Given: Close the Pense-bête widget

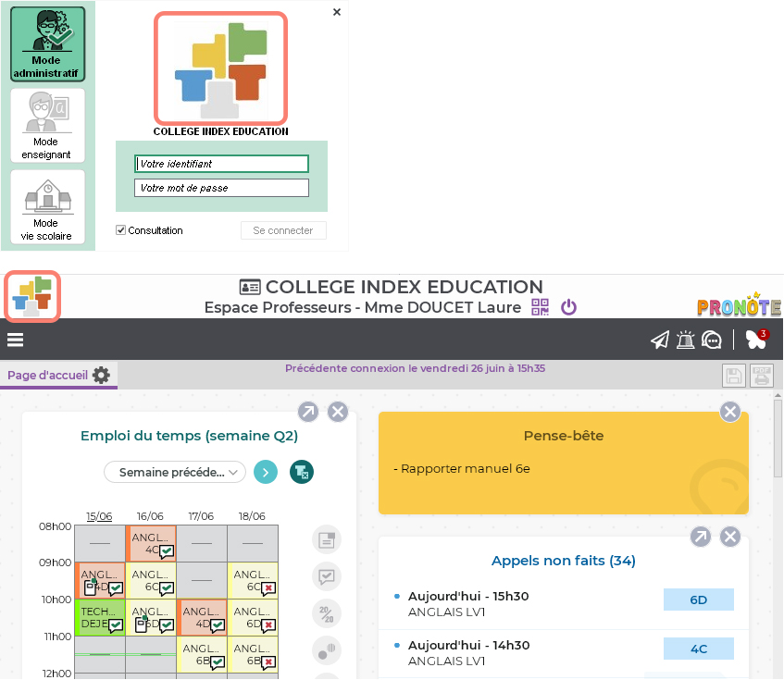Looking at the screenshot, I should 730,412.
